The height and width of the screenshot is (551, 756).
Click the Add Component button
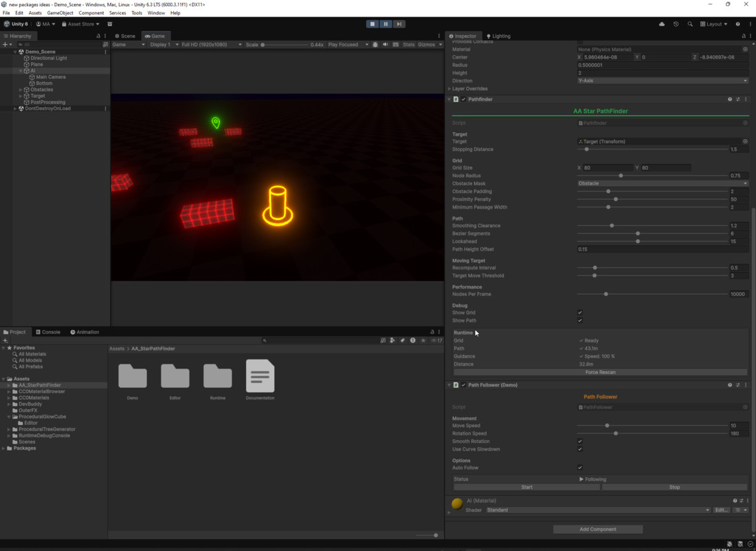pyautogui.click(x=597, y=530)
